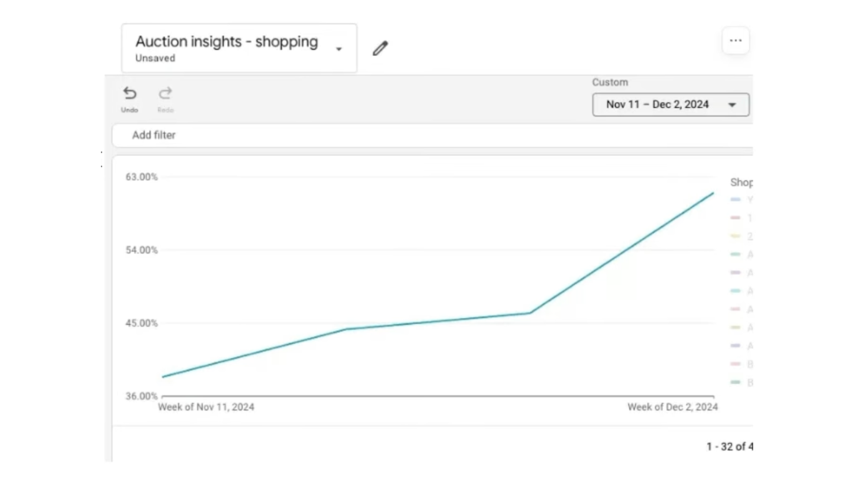Click the 63.00% y-axis label
868x488 pixels.
point(141,177)
